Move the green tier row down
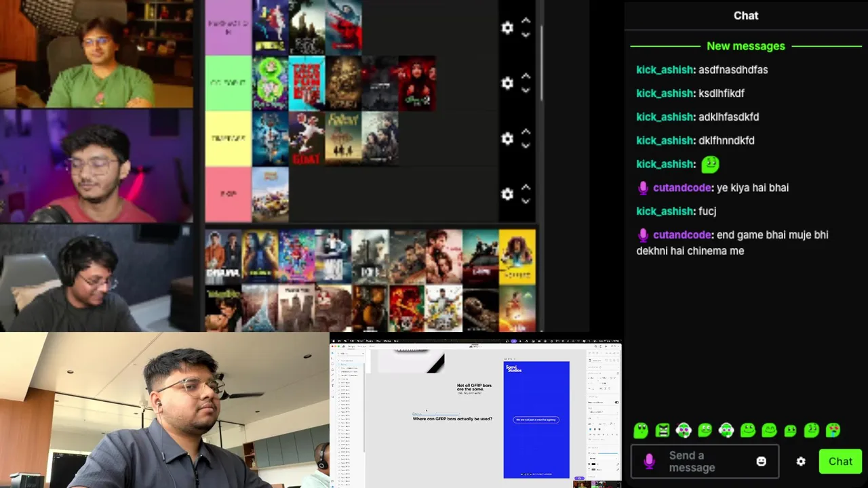 [526, 90]
